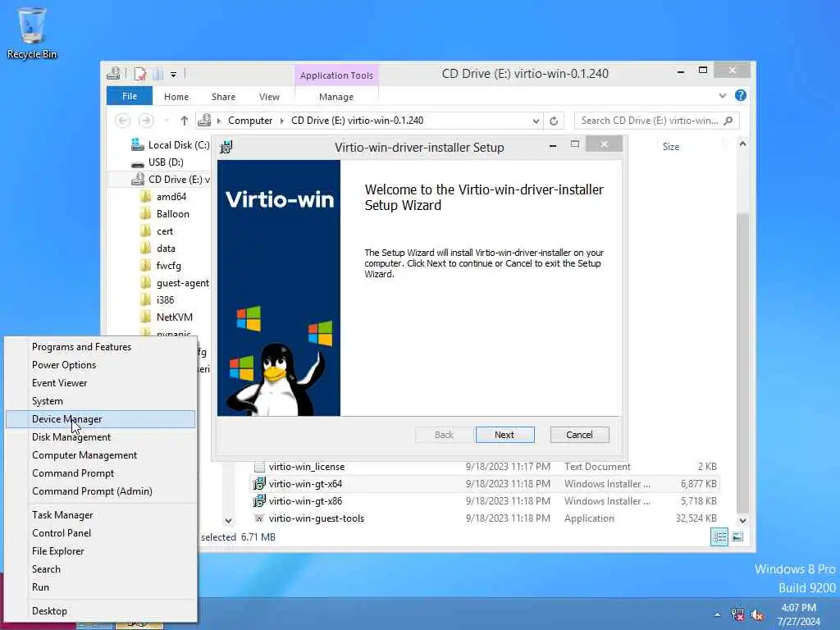840x630 pixels.
Task: Click the taskbar clock 4:07 PM
Action: tap(798, 608)
